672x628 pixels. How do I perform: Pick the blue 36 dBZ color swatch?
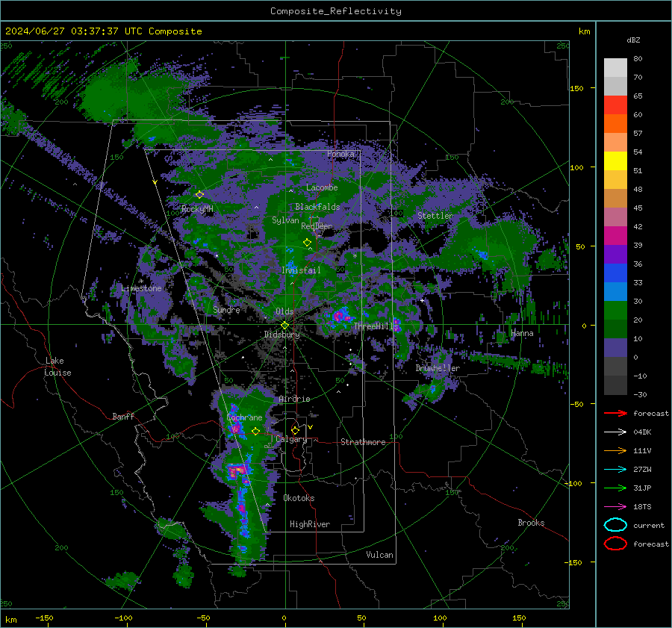(615, 273)
